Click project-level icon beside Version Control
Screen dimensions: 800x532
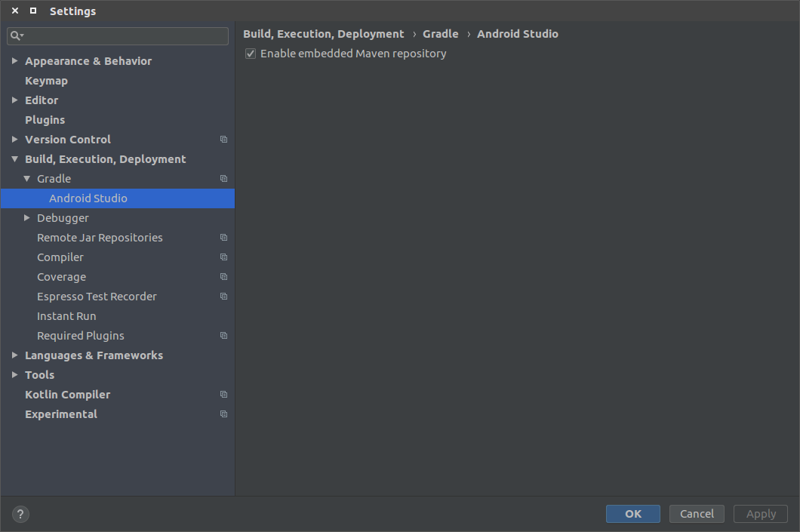pos(223,140)
